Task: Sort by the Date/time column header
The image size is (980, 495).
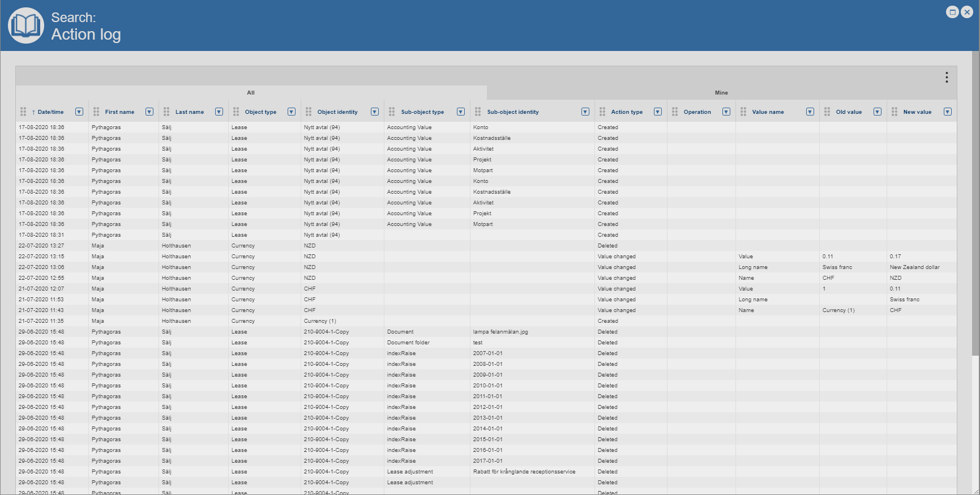Action: pos(50,112)
